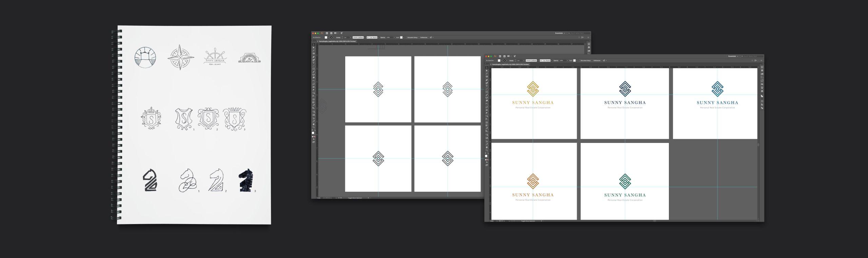Image resolution: width=868 pixels, height=258 pixels.
Task: Choose the Rectangle tool in front Illustrator window
Action: point(487,92)
